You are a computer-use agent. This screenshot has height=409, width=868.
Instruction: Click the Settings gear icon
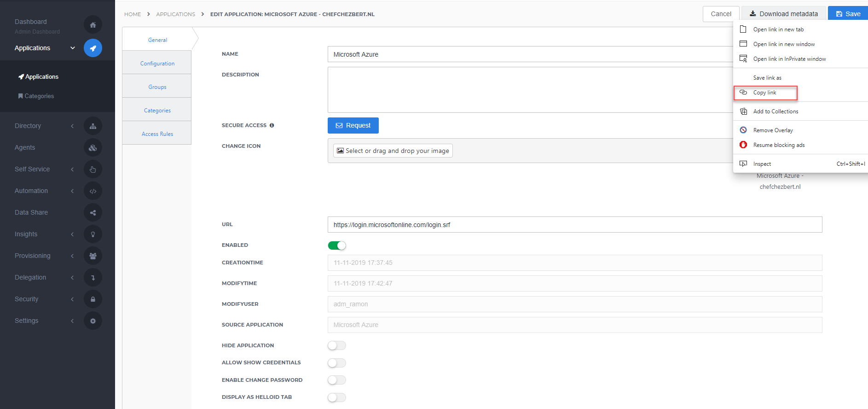tap(93, 321)
